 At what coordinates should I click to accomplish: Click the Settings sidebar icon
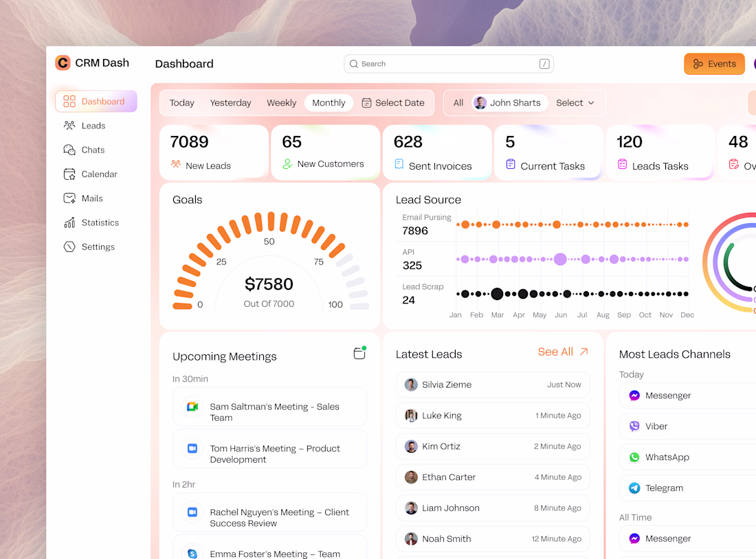coord(69,247)
